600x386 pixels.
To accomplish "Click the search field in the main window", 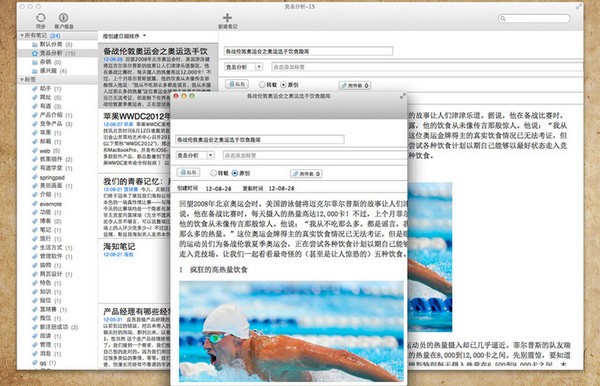I will (534, 18).
